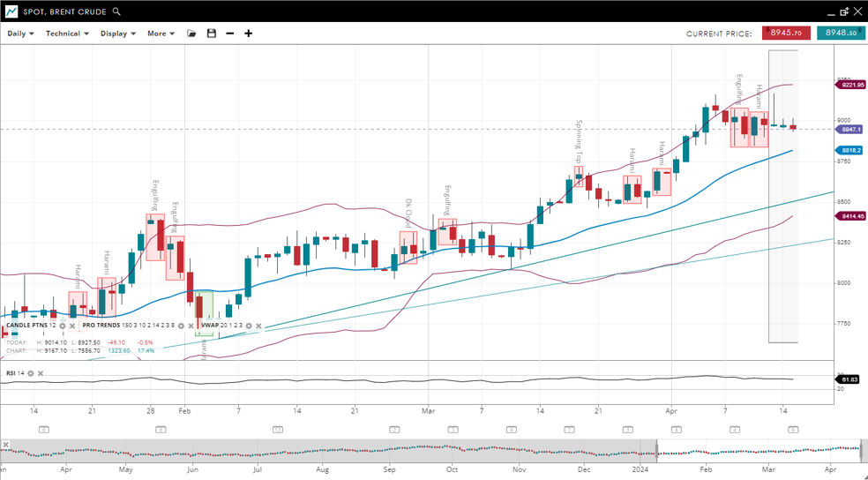Open Pro Trends indicator settings gear
Viewport: 868px width, 480px height.
tap(182, 326)
